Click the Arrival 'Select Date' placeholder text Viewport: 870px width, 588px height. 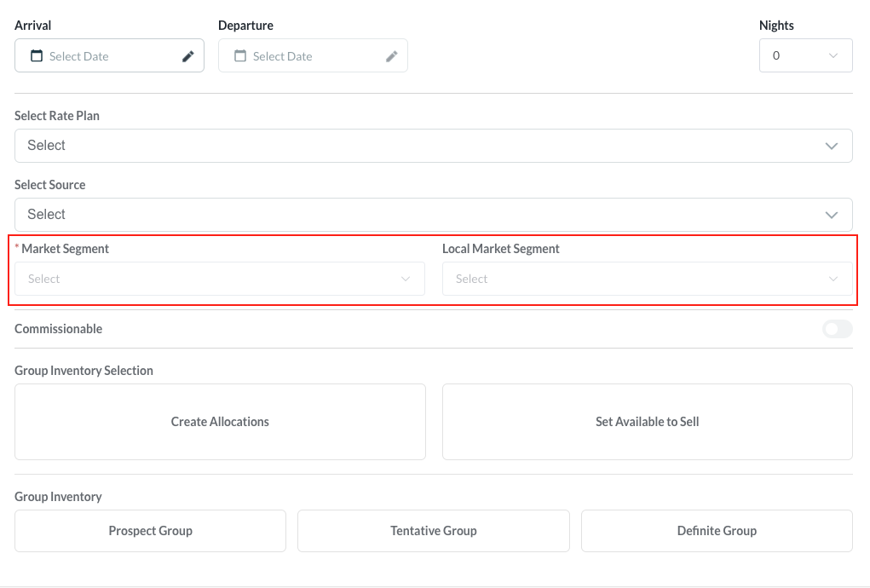pos(79,56)
